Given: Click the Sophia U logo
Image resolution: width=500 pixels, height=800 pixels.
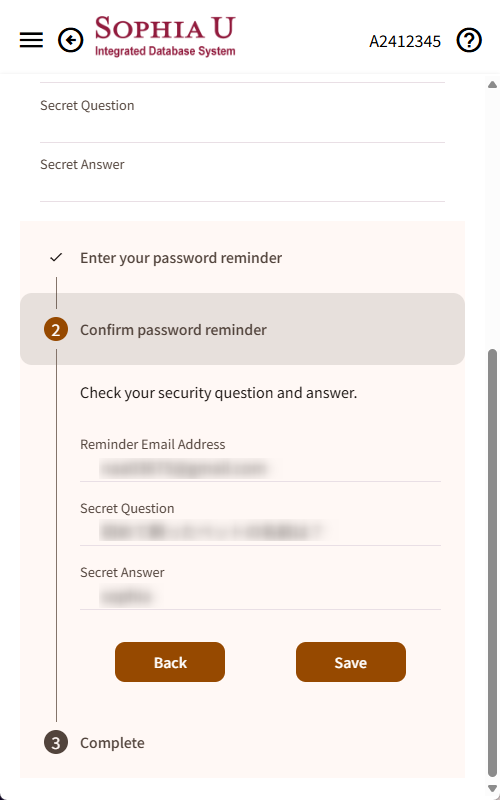Looking at the screenshot, I should click(165, 36).
